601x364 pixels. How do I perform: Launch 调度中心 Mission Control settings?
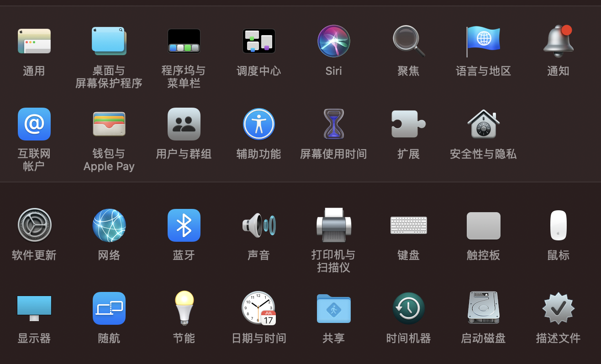pos(259,41)
